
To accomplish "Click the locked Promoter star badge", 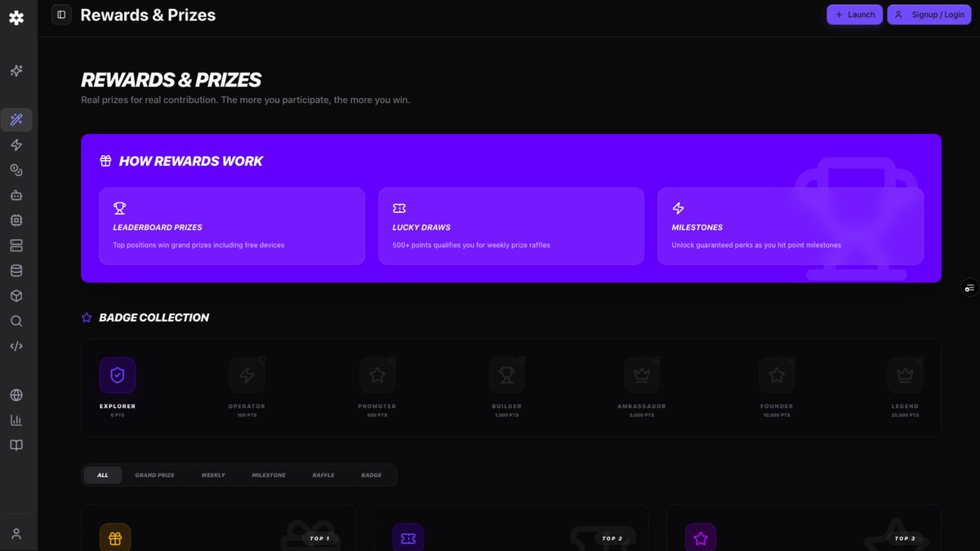I will click(377, 375).
